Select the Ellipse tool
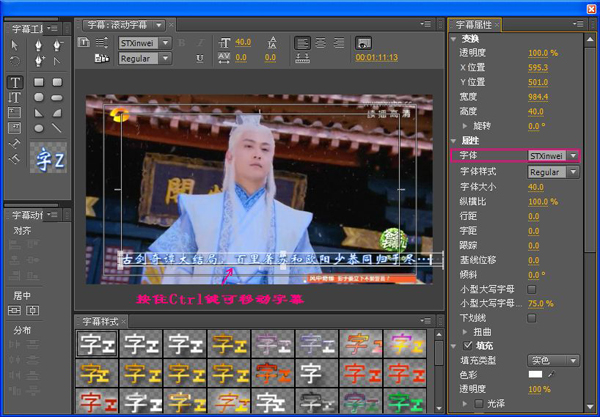 coord(39,128)
